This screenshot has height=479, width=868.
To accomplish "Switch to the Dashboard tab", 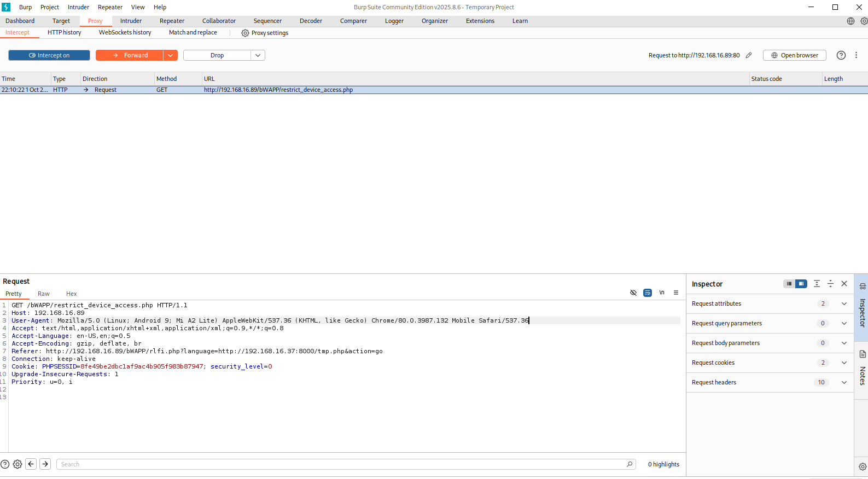I will point(20,21).
